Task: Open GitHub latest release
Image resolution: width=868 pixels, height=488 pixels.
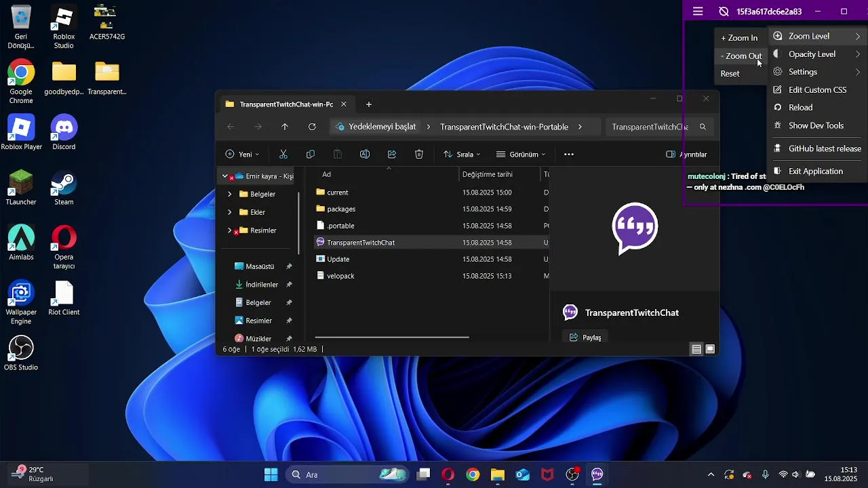Action: point(818,148)
